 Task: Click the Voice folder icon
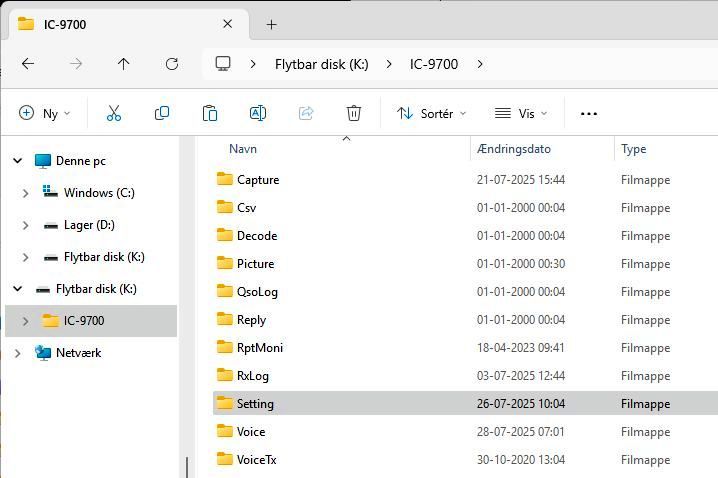224,431
